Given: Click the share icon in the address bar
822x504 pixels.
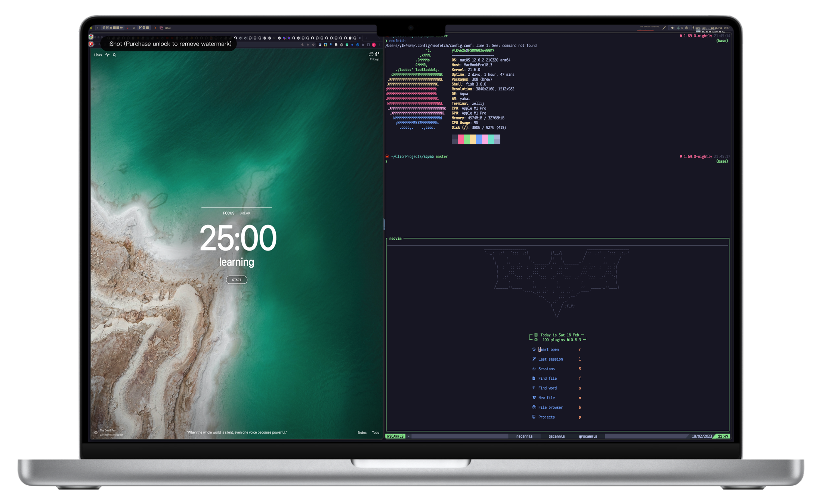Looking at the screenshot, I should point(308,45).
